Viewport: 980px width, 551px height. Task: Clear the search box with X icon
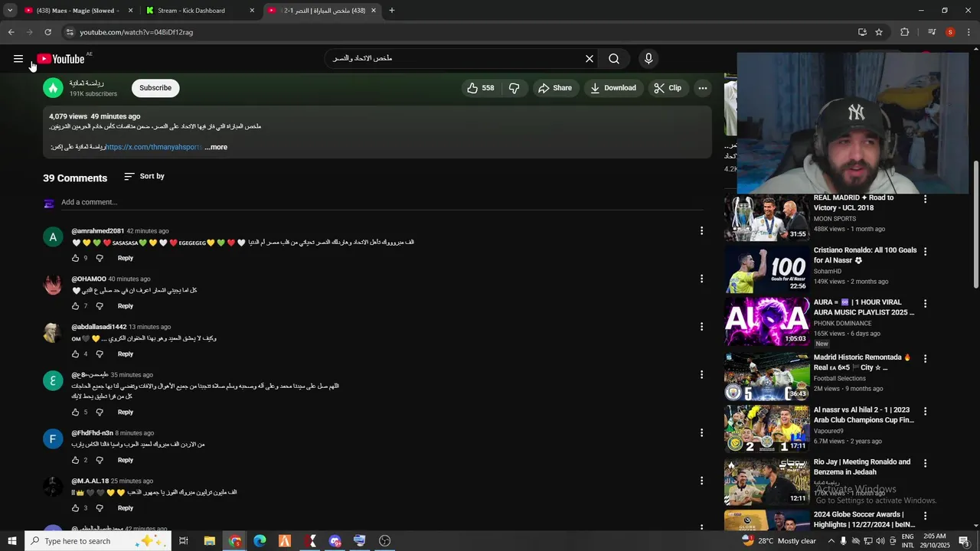tap(590, 59)
